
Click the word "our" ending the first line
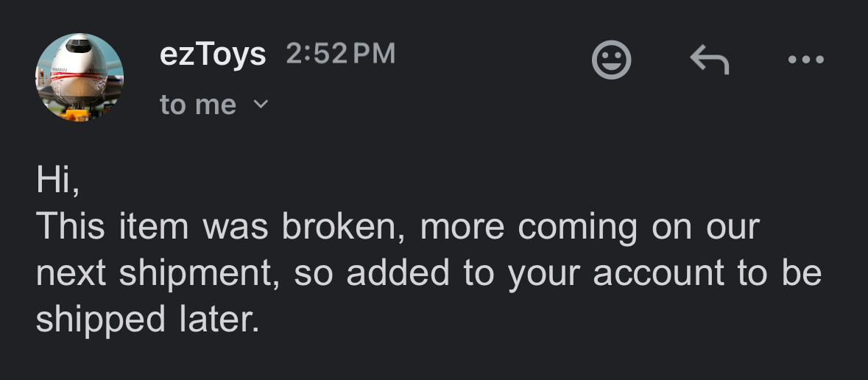pyautogui.click(x=732, y=228)
